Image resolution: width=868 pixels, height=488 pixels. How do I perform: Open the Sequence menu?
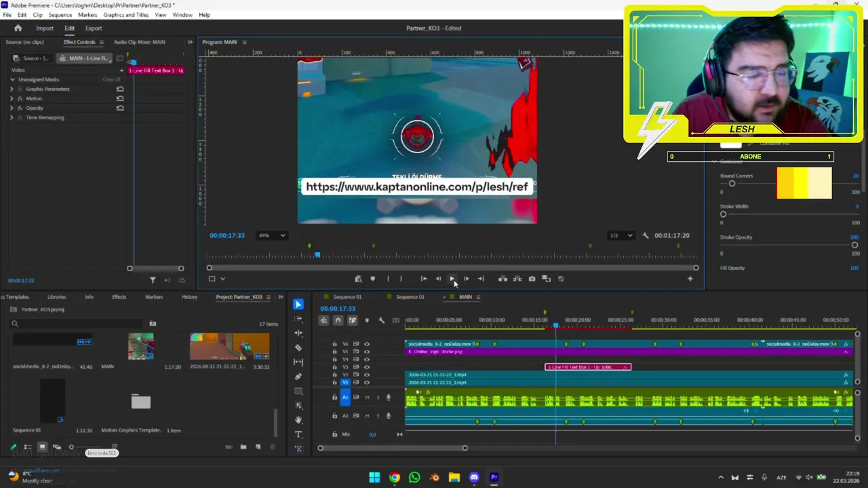tap(60, 15)
